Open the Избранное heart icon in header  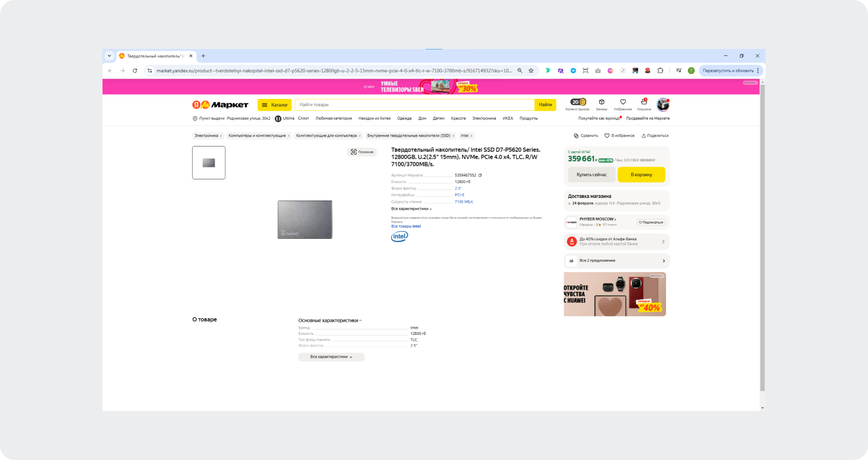[622, 102]
